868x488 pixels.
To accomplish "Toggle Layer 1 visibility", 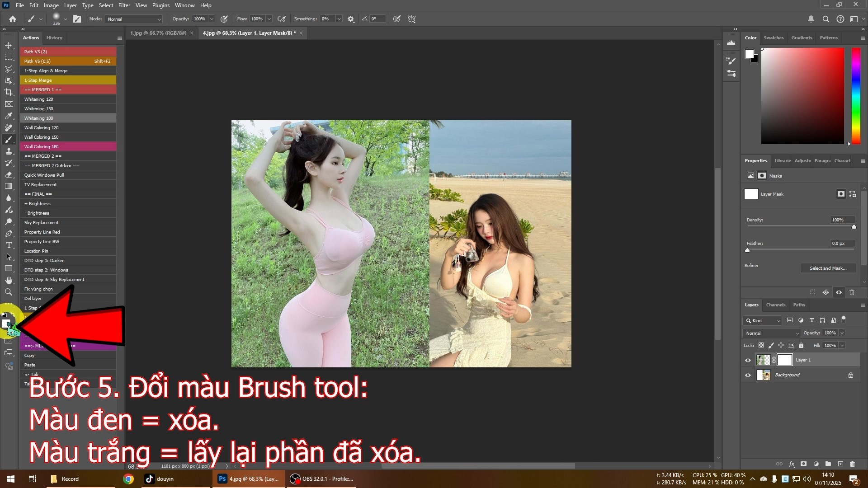I will click(748, 360).
